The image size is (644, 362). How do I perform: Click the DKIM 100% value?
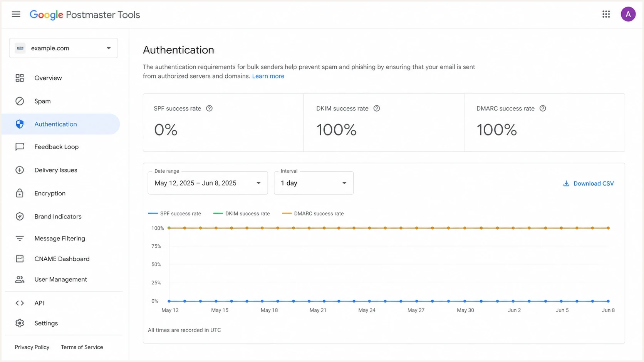point(336,130)
